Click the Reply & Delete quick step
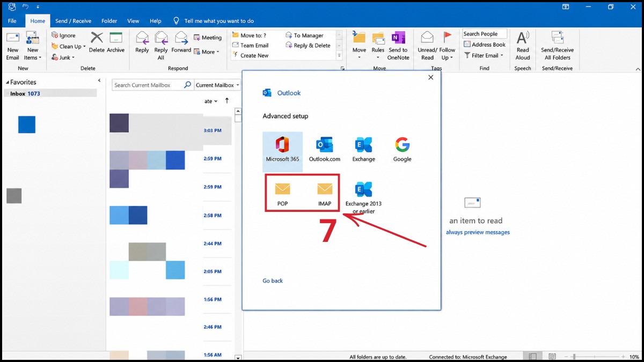This screenshot has height=362, width=644. coord(308,46)
